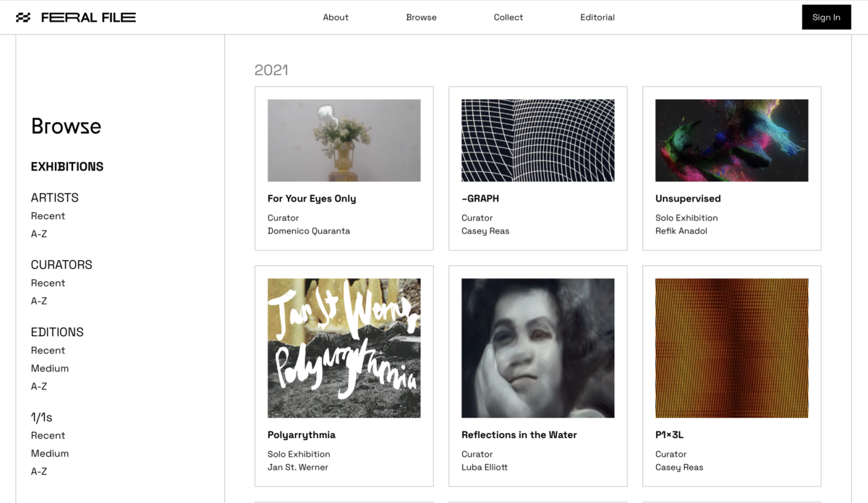868x503 pixels.
Task: Click the P1×3L exhibition title
Action: point(669,435)
